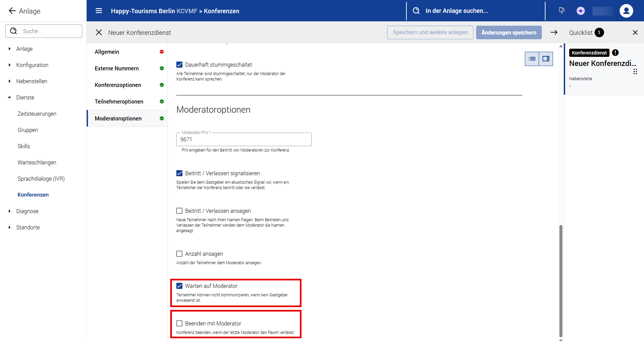Open the Allgemein section tab
This screenshot has height=341, width=644.
[107, 52]
